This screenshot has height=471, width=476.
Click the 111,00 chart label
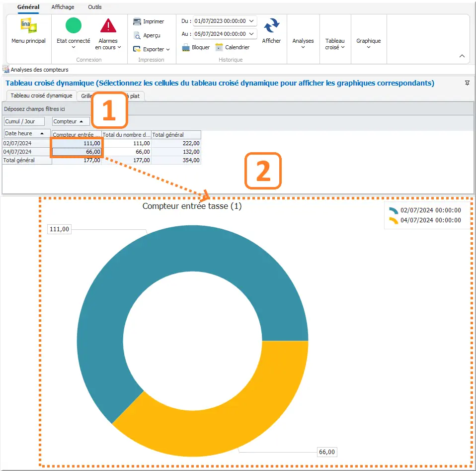(x=59, y=229)
